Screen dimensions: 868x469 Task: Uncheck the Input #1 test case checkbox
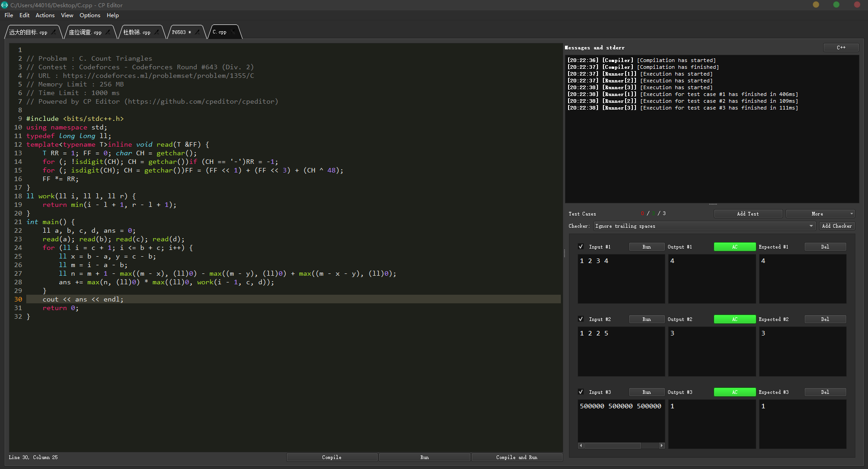[581, 247]
